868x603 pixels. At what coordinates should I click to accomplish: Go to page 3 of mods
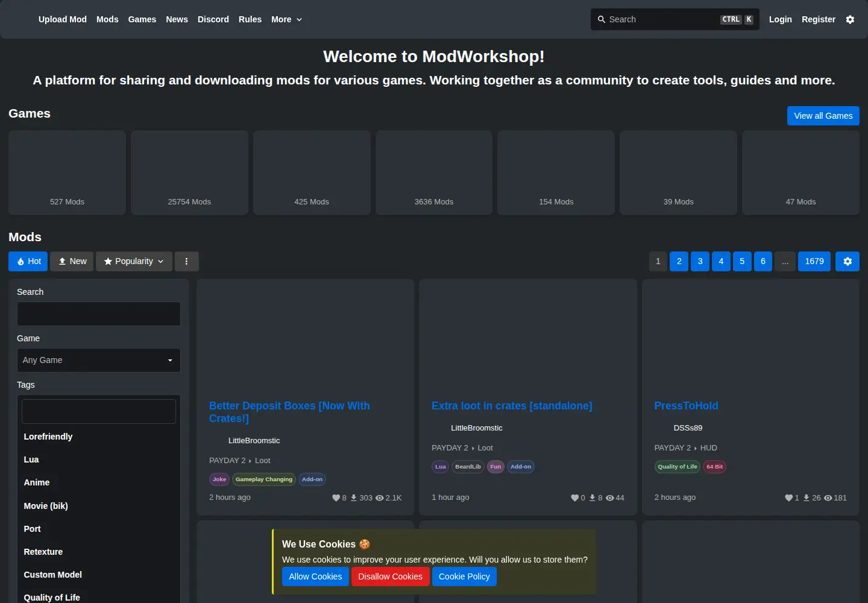pos(700,261)
